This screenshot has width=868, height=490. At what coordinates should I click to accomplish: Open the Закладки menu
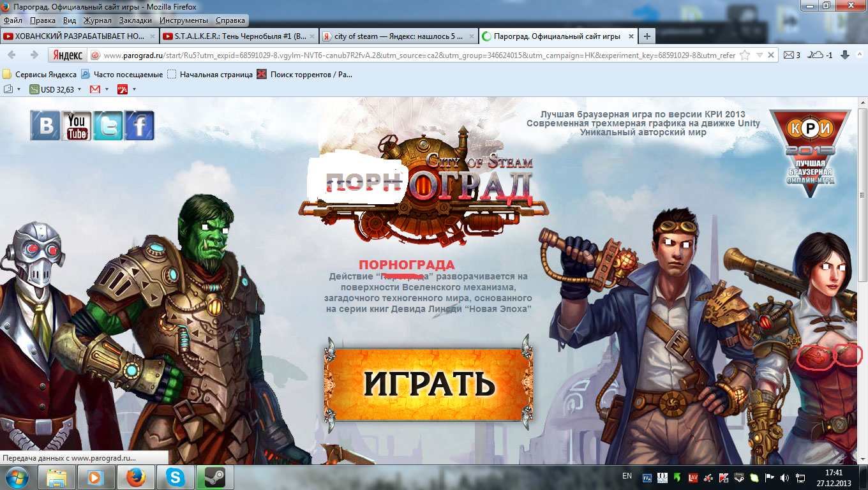pyautogui.click(x=135, y=20)
